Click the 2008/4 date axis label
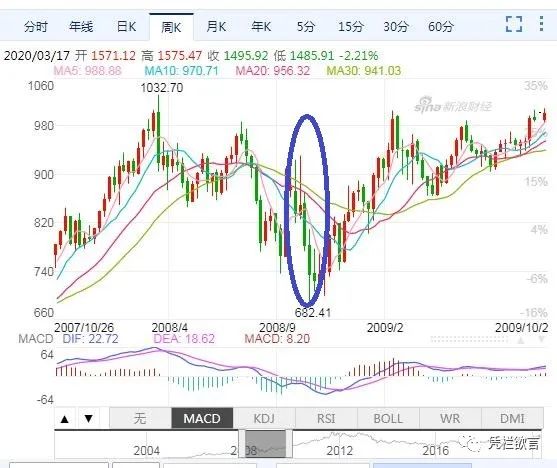Viewport: 557px width, 468px height. point(169,328)
